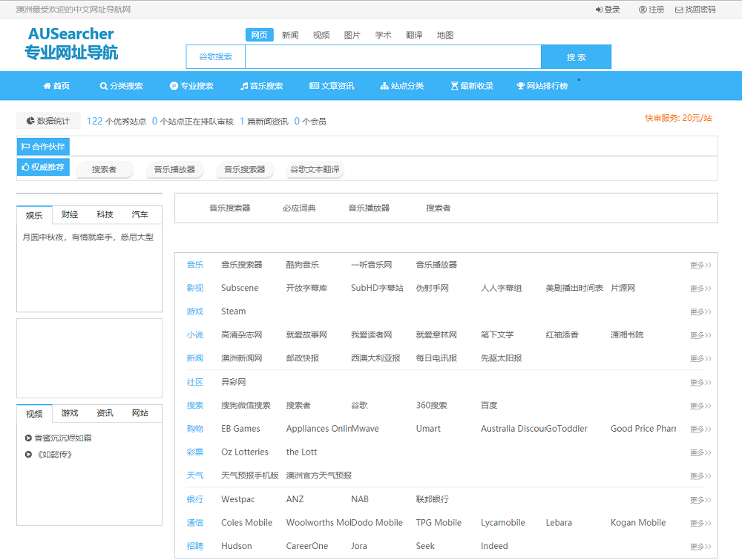Expand 更多>> in the 音乐 row

click(700, 265)
